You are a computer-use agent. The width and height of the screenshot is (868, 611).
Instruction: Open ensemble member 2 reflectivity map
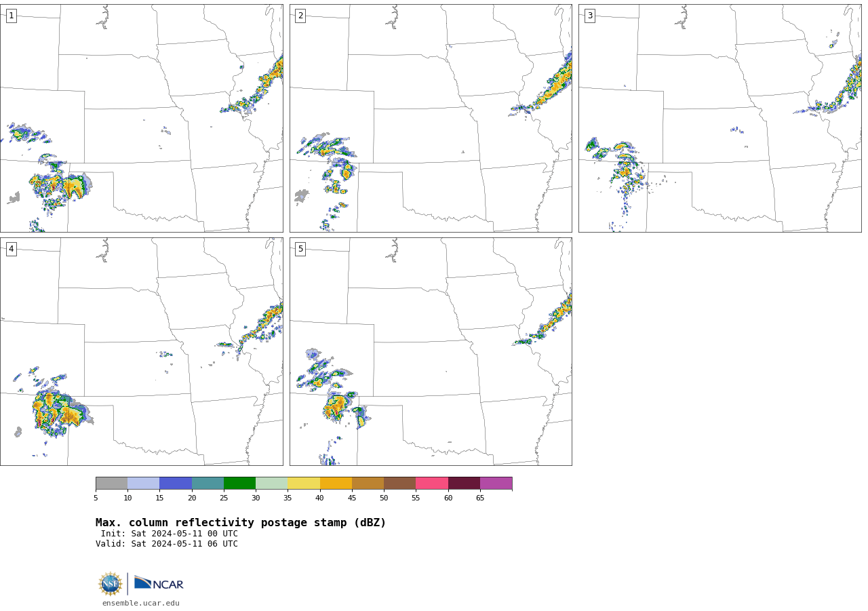pyautogui.click(x=431, y=118)
